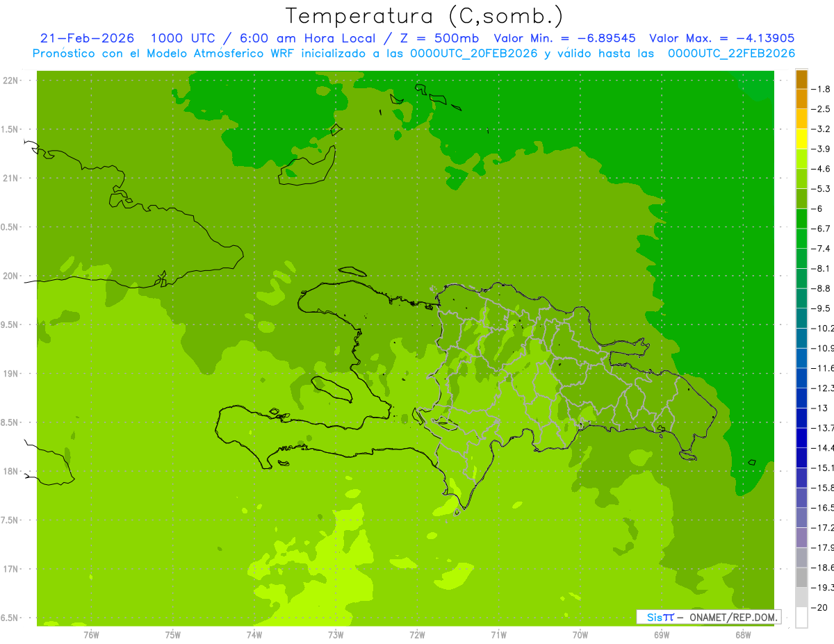Screen dimensions: 834x644
Task: Pick the brown-orange swatch above -1.8
Action: pos(801,79)
